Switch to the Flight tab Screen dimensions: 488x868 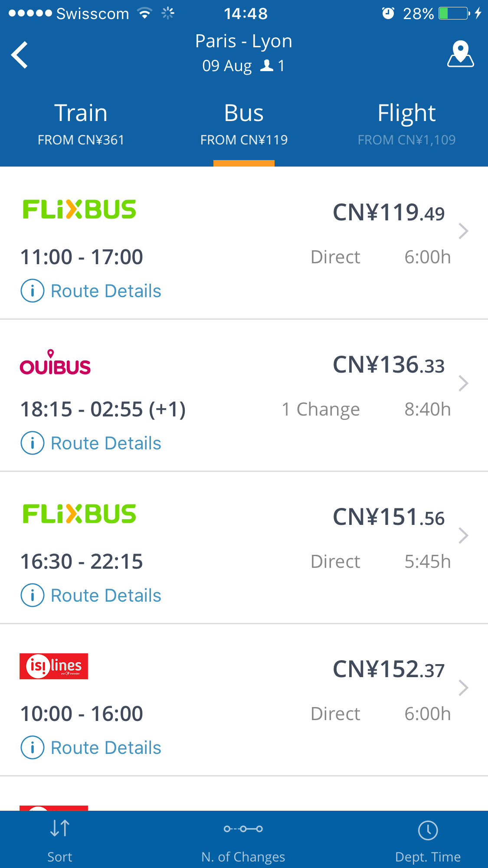[x=406, y=124]
